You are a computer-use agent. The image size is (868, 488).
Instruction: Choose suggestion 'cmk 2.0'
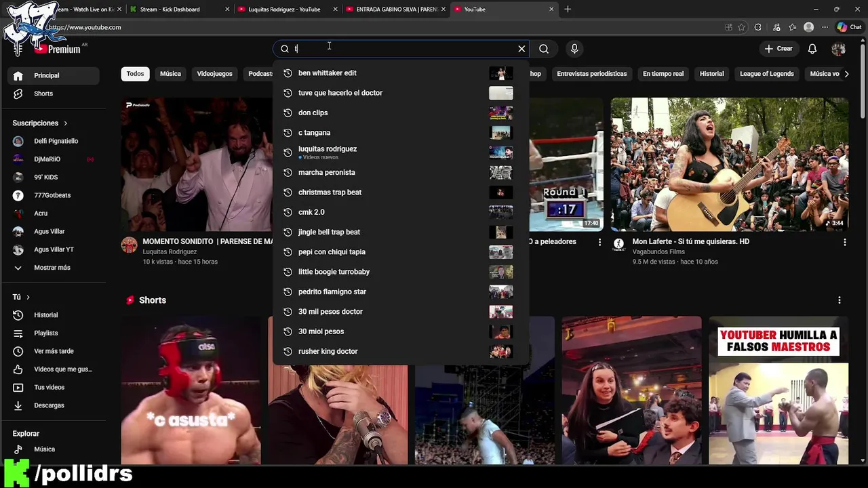coord(401,212)
